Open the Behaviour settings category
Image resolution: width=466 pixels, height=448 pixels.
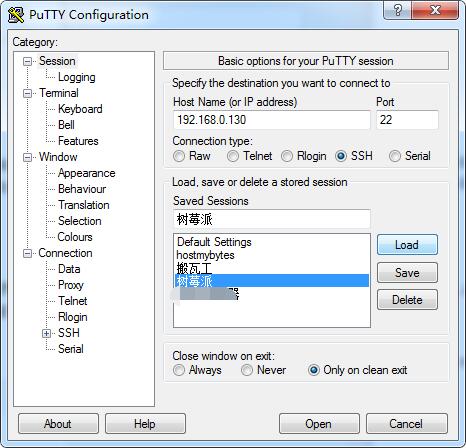(82, 189)
